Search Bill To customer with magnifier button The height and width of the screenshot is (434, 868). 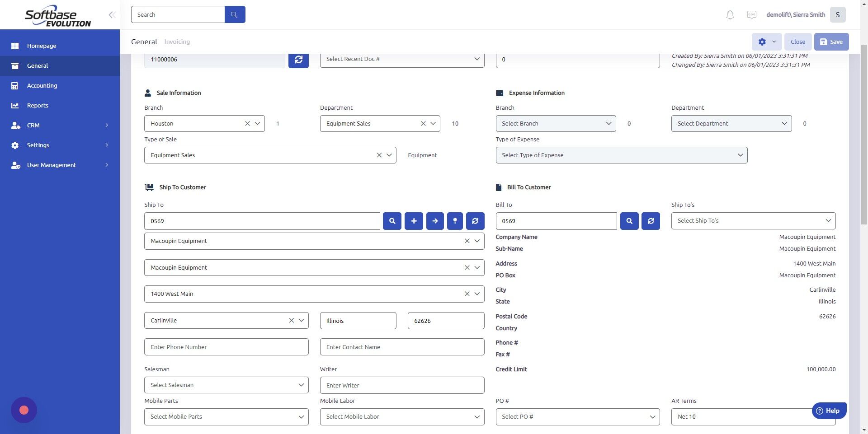[x=629, y=221]
